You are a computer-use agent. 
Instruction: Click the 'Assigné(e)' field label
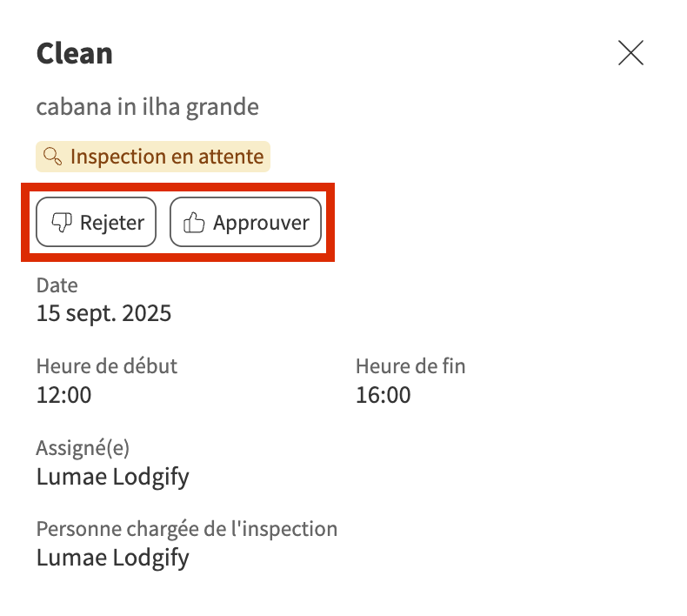pos(83,448)
